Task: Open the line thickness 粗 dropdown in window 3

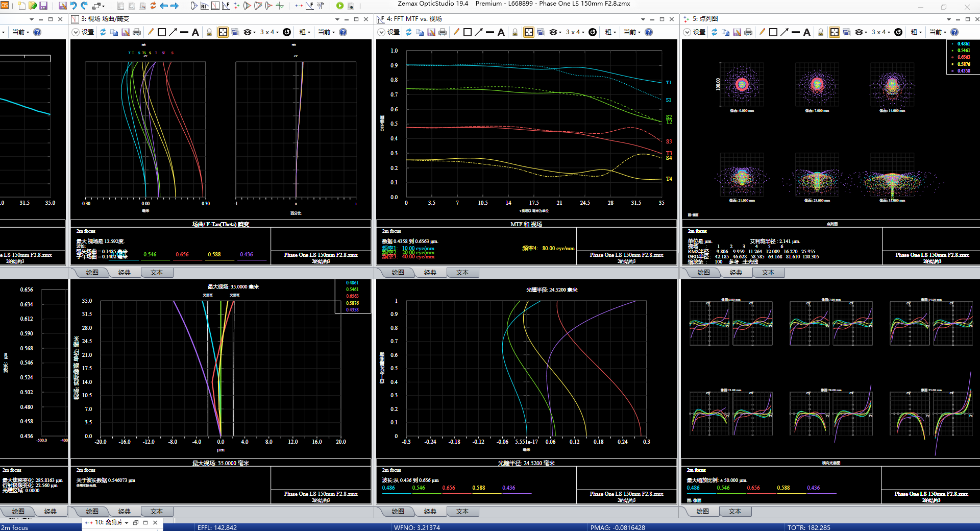Action: point(305,32)
